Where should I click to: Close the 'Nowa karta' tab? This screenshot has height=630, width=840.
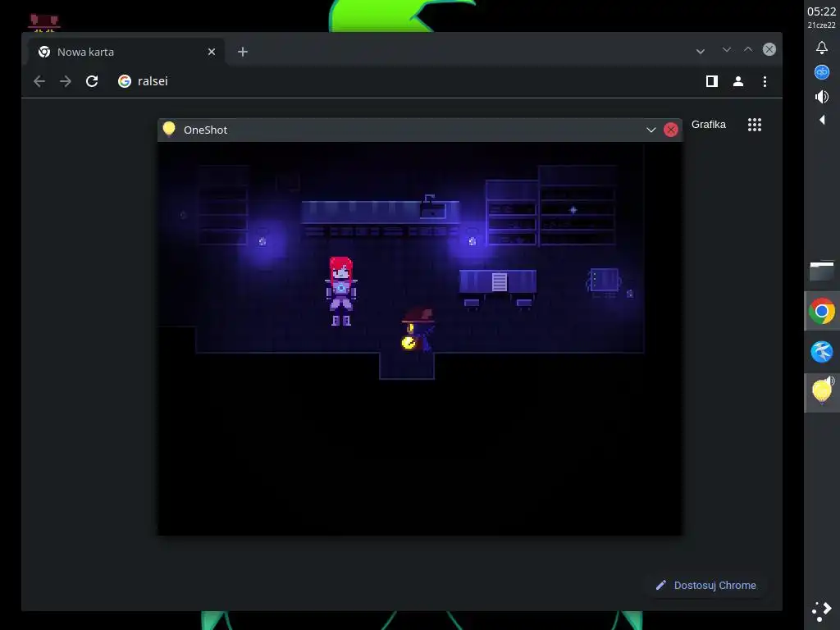[212, 52]
